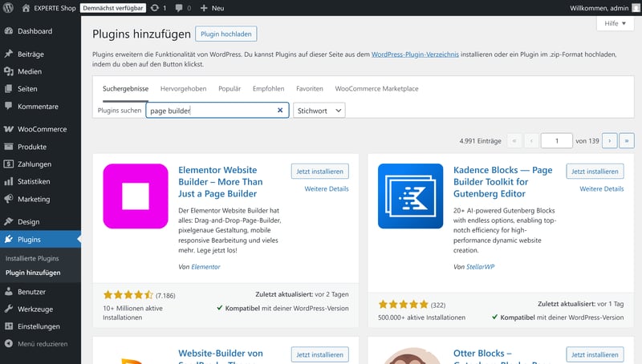Click the Dashboard icon in sidebar

pos(9,31)
